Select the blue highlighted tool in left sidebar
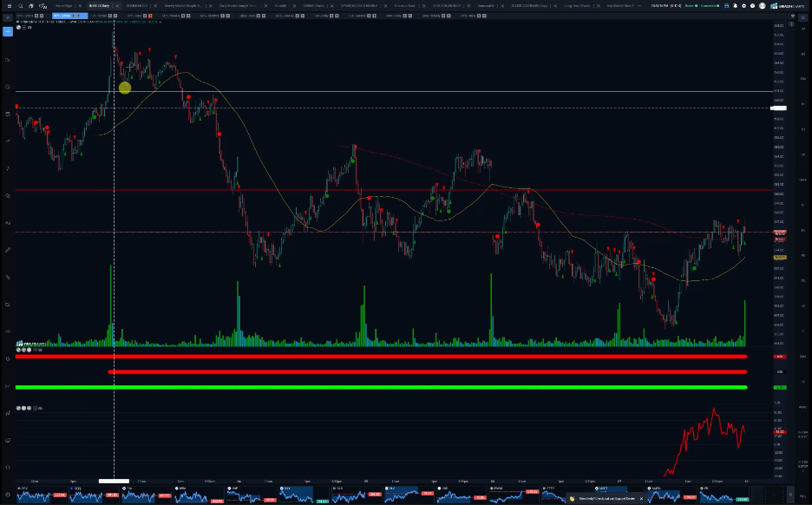The image size is (812, 505). pyautogui.click(x=8, y=31)
